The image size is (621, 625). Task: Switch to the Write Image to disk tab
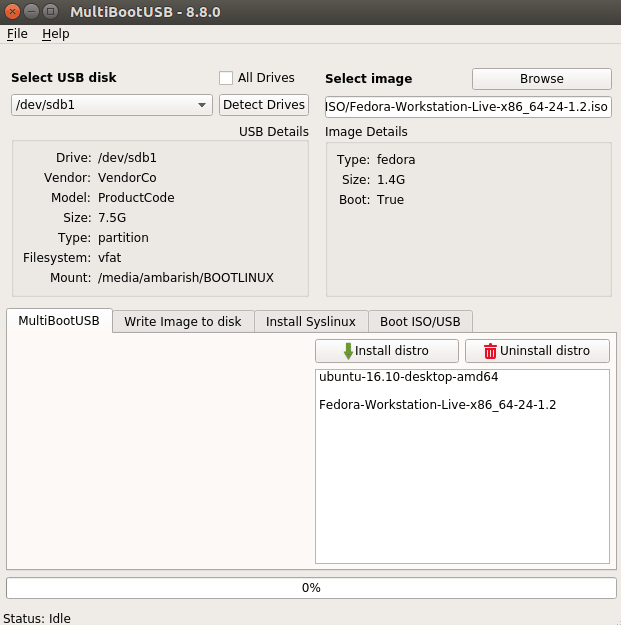182,321
